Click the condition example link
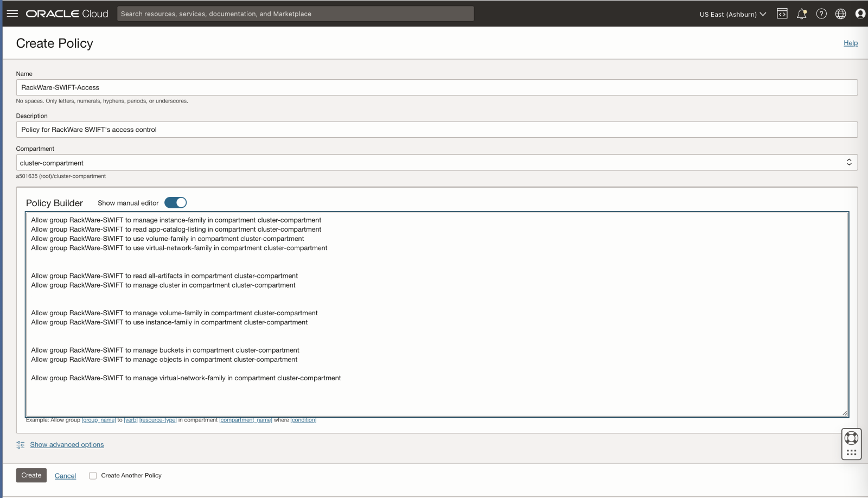The height and width of the screenshot is (498, 868). (303, 420)
